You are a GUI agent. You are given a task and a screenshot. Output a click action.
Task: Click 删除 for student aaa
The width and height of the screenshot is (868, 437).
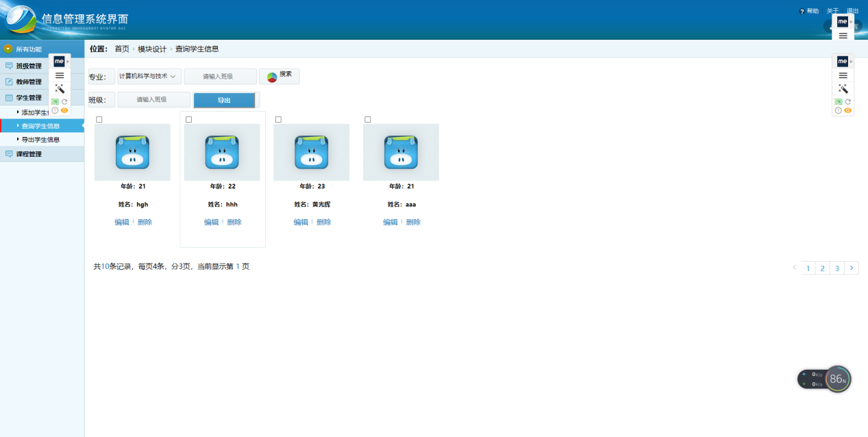[x=413, y=222]
